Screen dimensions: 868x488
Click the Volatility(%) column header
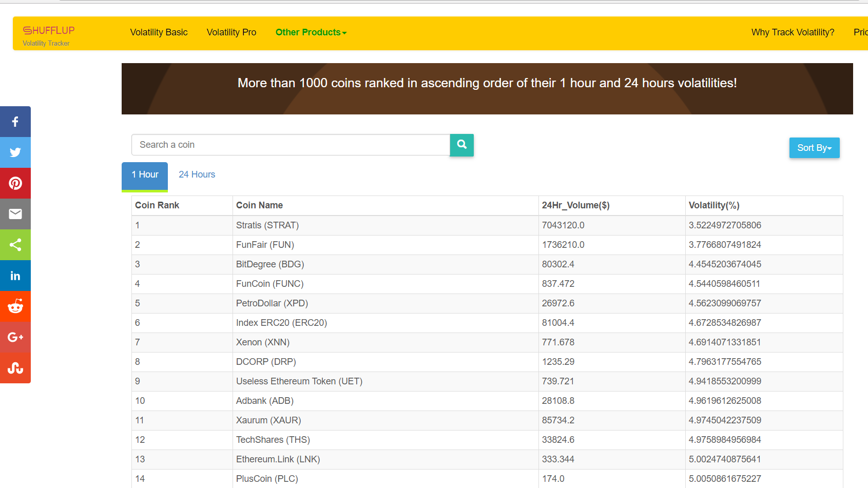[714, 205]
